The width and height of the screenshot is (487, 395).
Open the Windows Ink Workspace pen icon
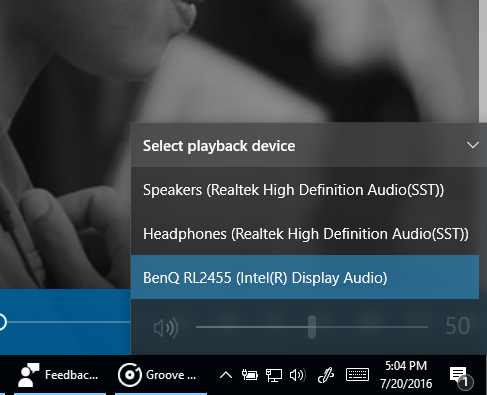click(x=326, y=375)
